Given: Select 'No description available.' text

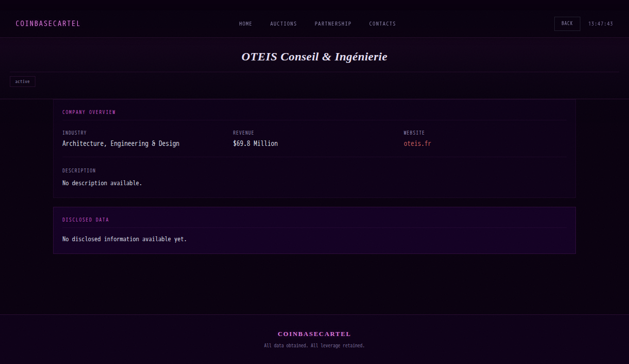Looking at the screenshot, I should pyautogui.click(x=102, y=183).
